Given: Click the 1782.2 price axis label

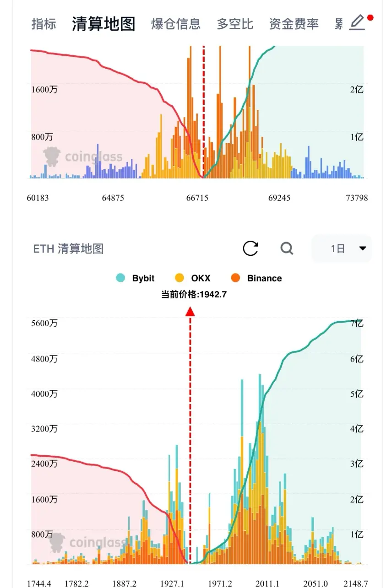Looking at the screenshot, I should click(77, 583).
